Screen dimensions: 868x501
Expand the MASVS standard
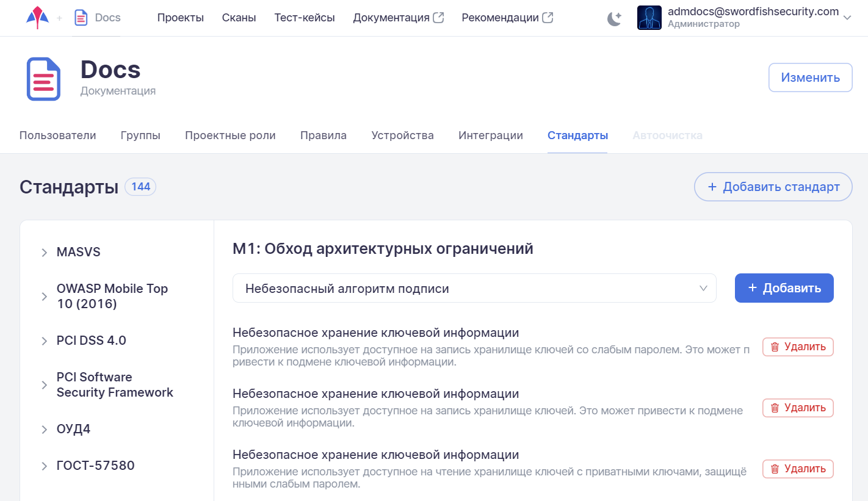(x=45, y=253)
